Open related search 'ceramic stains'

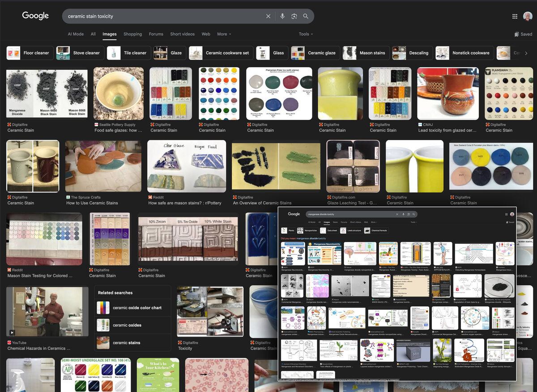[x=133, y=343]
